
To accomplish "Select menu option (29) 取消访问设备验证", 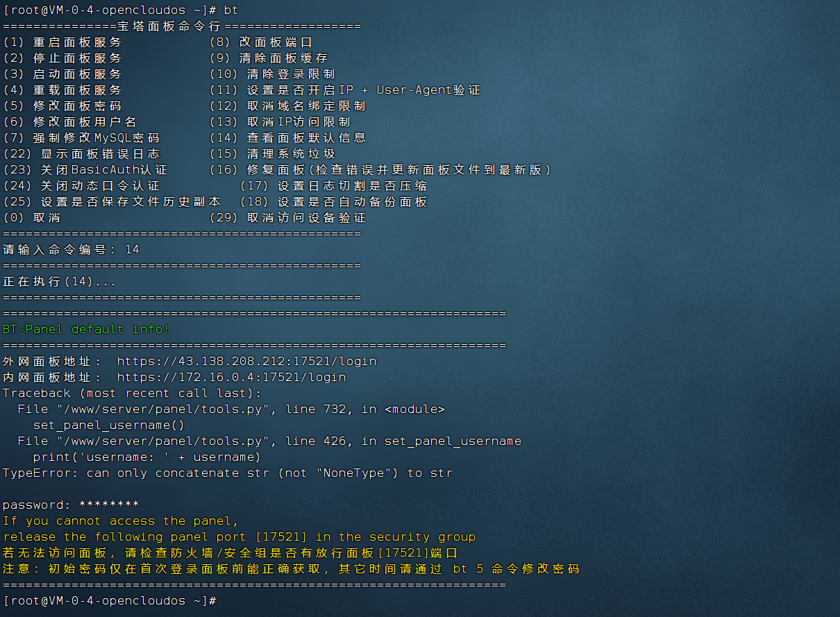I will 287,218.
